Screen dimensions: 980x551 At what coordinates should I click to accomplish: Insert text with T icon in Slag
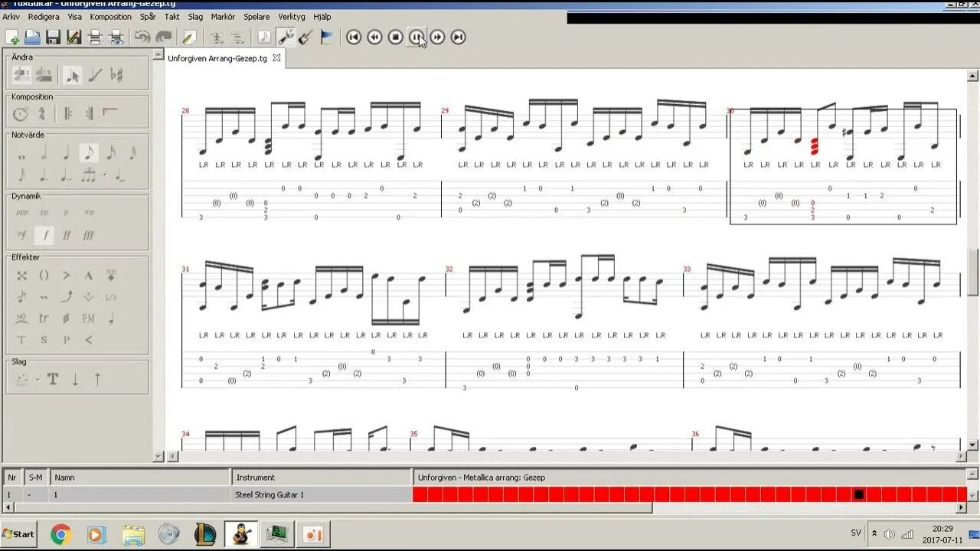(x=53, y=379)
